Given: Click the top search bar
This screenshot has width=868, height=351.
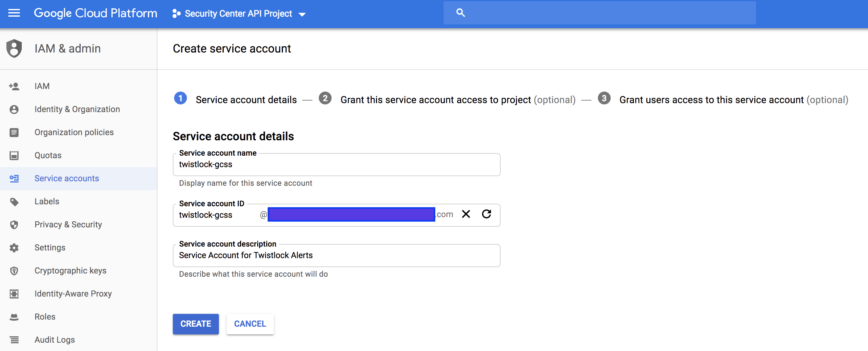Looking at the screenshot, I should click(x=599, y=13).
